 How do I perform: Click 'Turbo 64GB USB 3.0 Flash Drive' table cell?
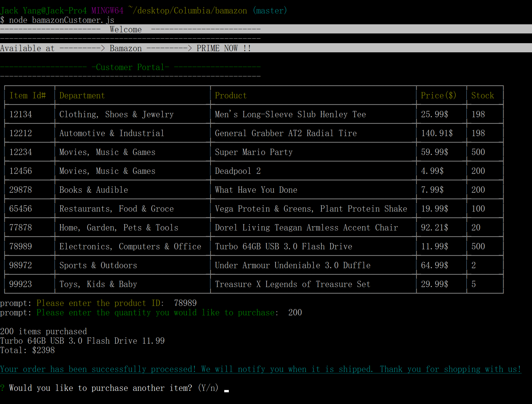283,246
